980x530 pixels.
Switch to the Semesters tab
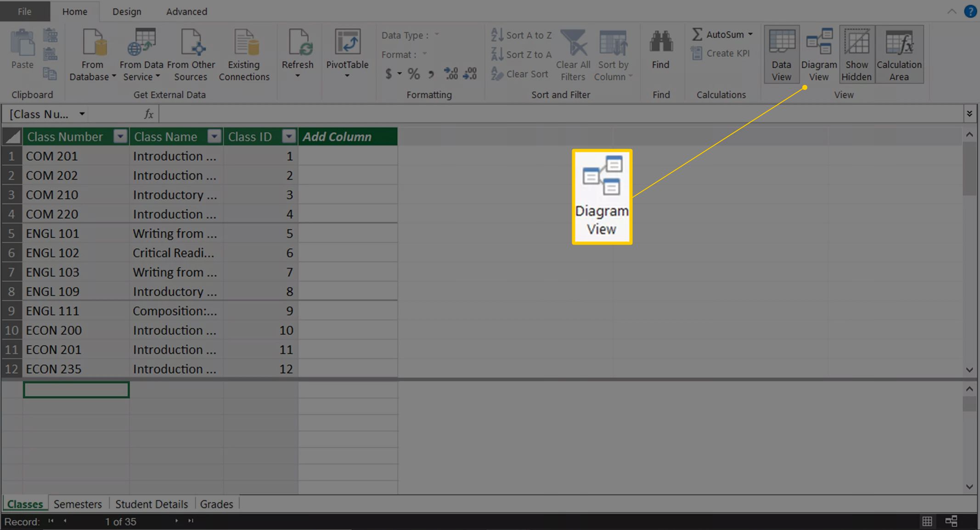point(79,504)
